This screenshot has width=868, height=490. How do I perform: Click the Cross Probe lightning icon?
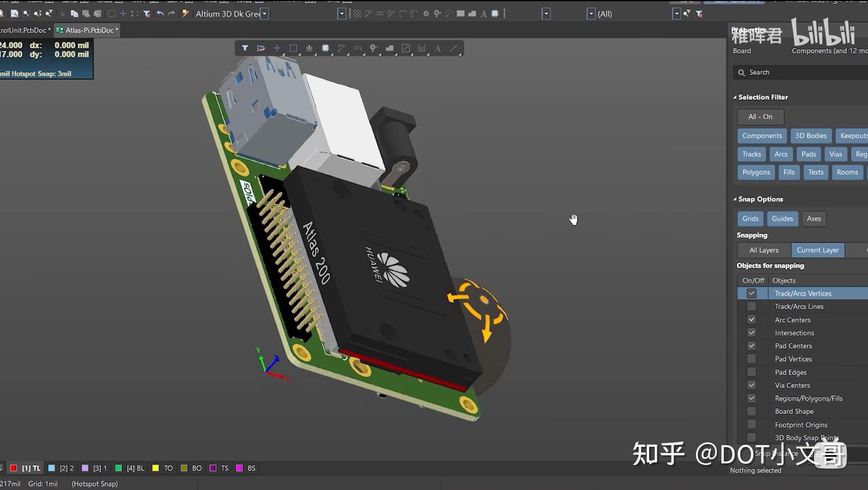pyautogui.click(x=185, y=14)
